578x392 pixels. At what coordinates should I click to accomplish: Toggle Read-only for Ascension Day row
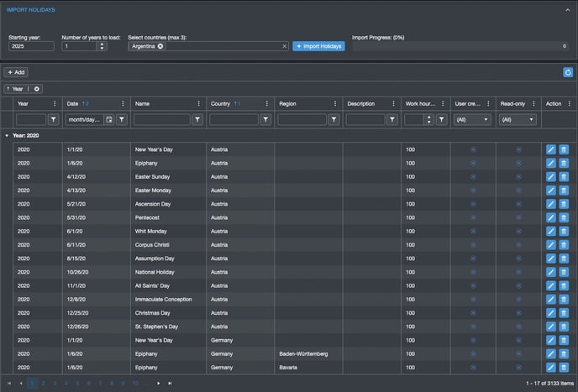(x=518, y=204)
